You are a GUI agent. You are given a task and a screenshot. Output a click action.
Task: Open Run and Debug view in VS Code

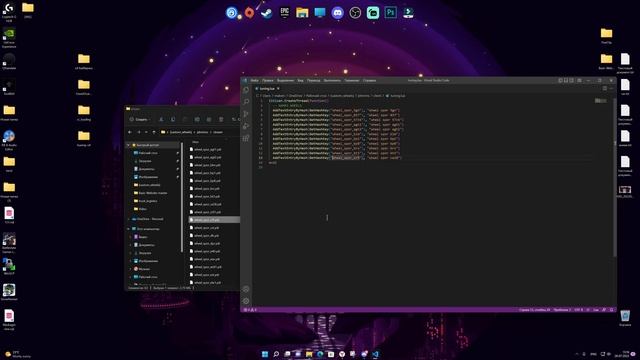point(246,126)
